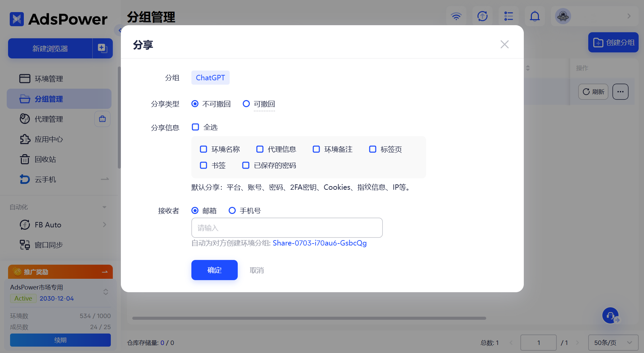Click the cancel button in the share dialog
The width and height of the screenshot is (644, 353).
[x=257, y=270]
